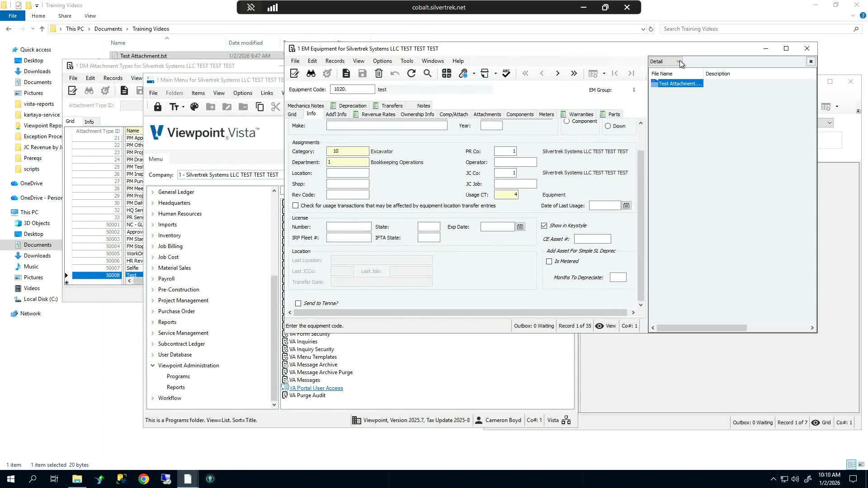868x488 pixels.
Task: Launch Google Chrome from the taskbar
Action: pyautogui.click(x=144, y=479)
